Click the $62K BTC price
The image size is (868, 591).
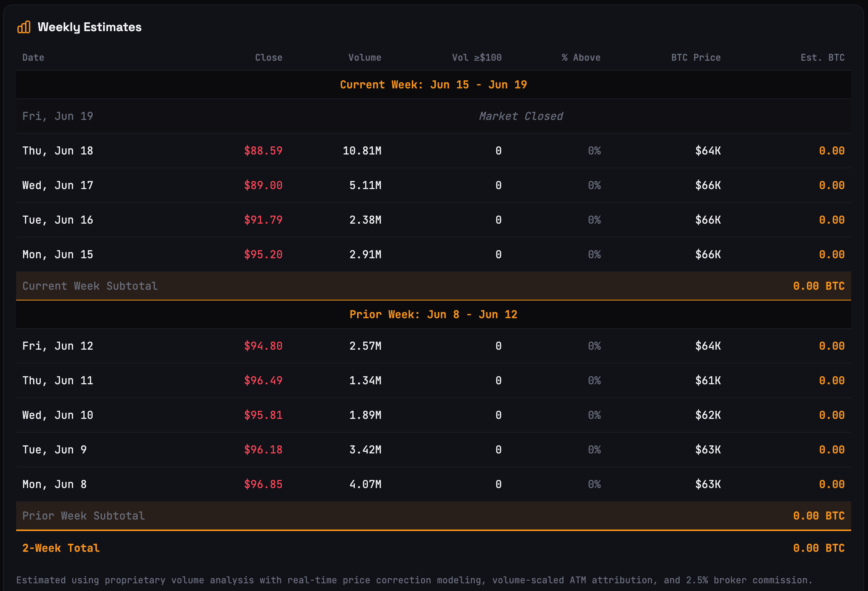pos(708,415)
